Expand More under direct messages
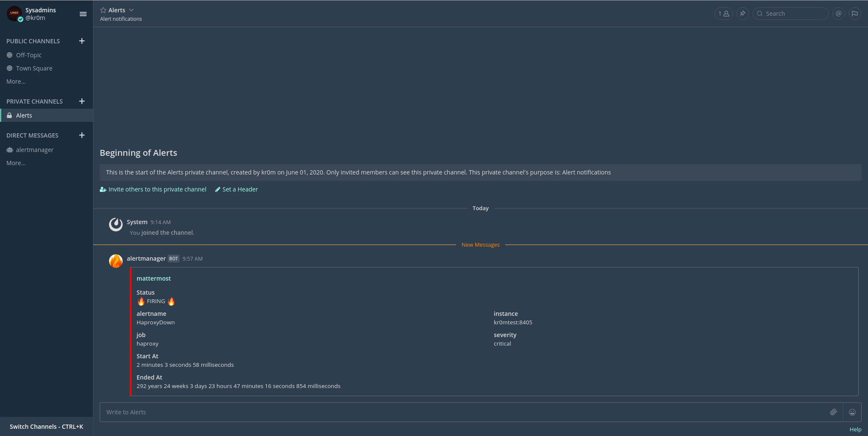 coord(16,163)
